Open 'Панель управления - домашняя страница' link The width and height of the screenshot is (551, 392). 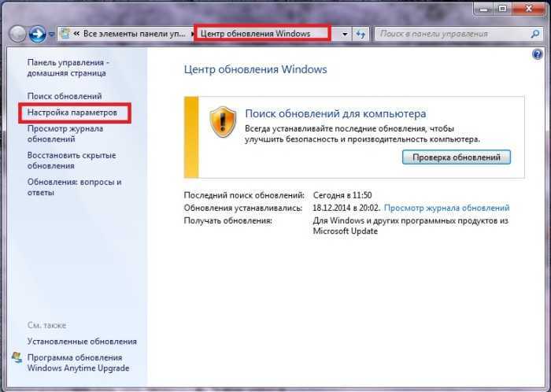(68, 68)
